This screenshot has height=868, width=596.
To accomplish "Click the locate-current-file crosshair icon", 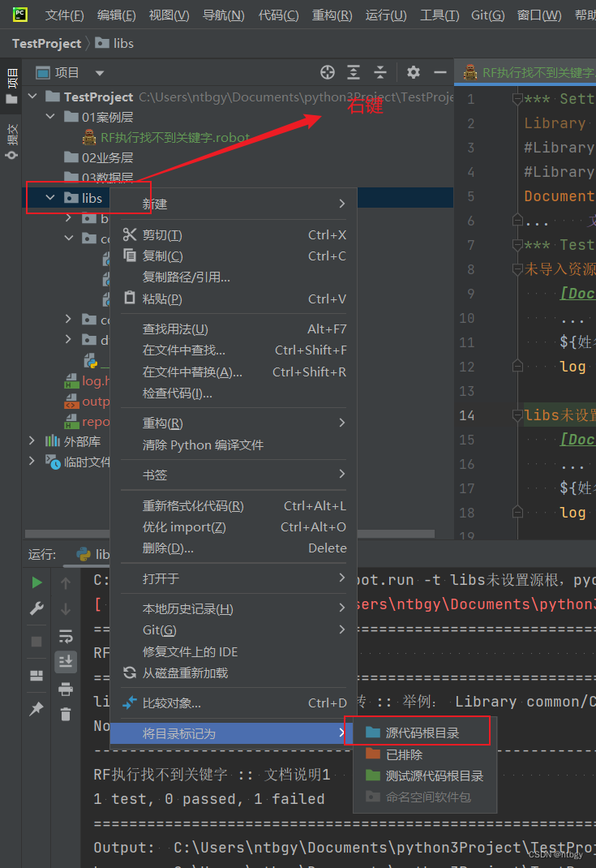I will (328, 72).
